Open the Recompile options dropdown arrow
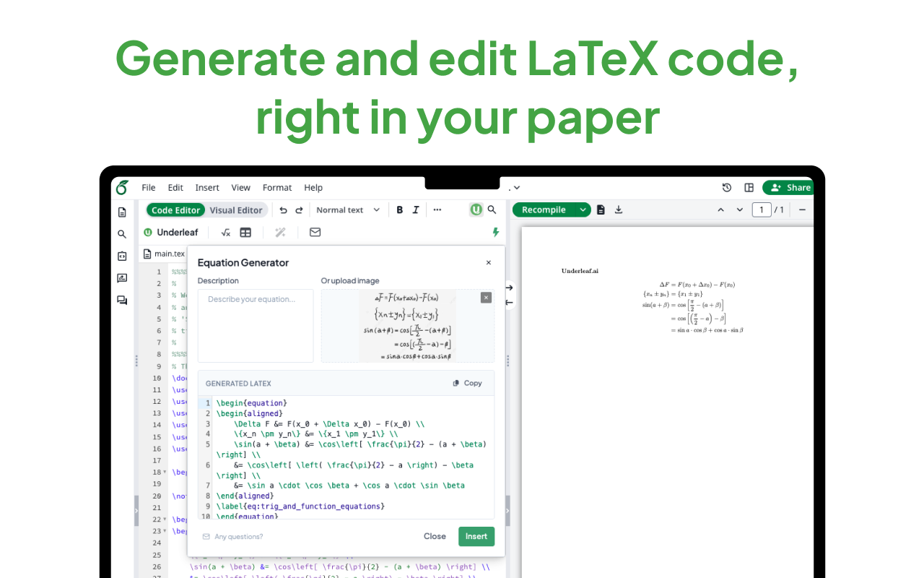 click(x=583, y=210)
